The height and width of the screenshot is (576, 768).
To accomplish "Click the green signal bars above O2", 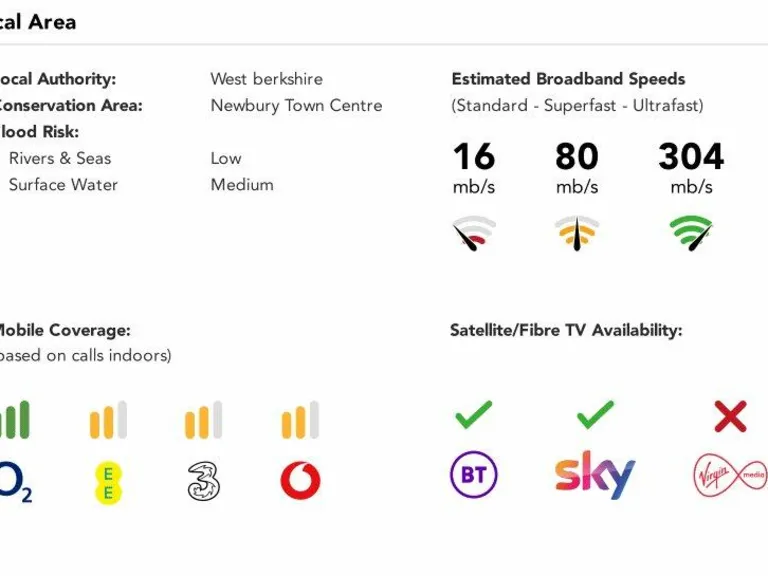I will (15, 420).
